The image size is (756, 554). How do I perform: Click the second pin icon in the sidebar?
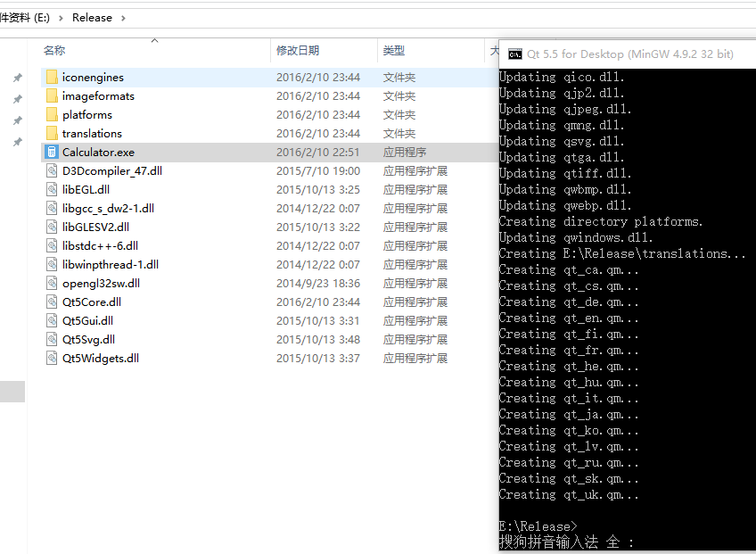coord(17,99)
